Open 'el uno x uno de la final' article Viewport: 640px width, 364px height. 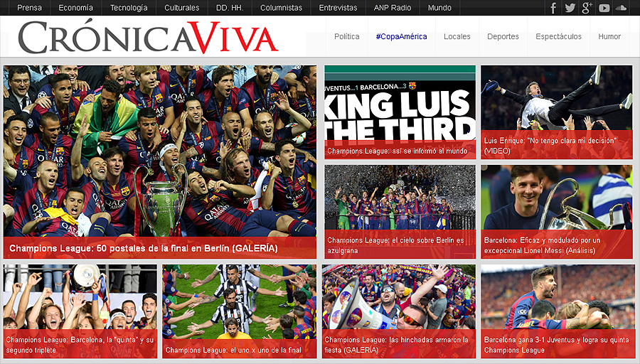(x=233, y=350)
